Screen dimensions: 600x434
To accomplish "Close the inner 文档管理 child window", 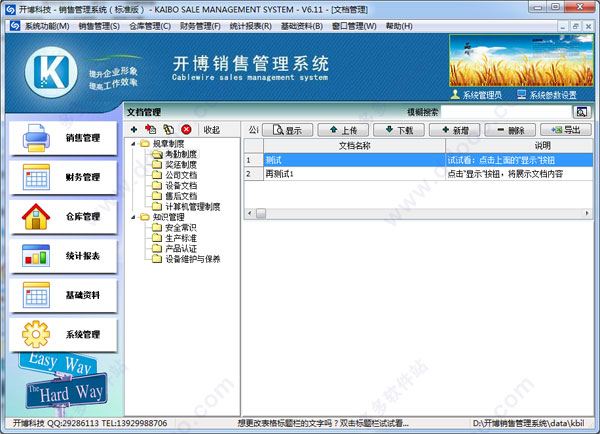I will coord(588,26).
